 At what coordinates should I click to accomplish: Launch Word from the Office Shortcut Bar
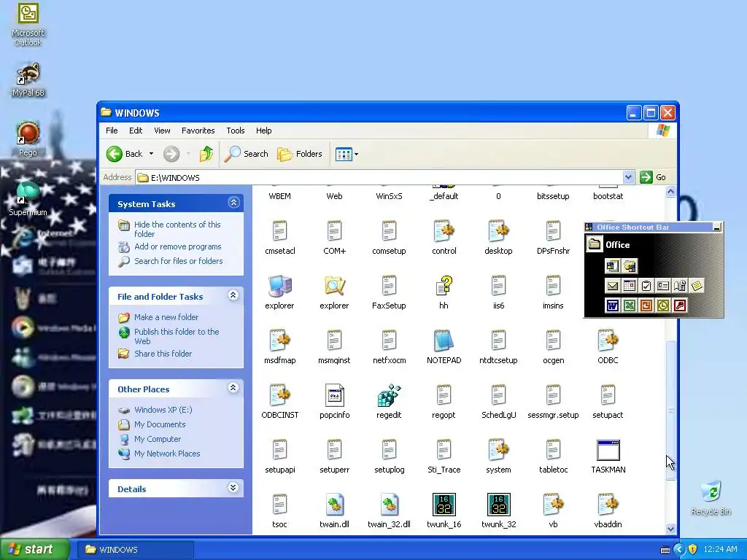(x=613, y=306)
